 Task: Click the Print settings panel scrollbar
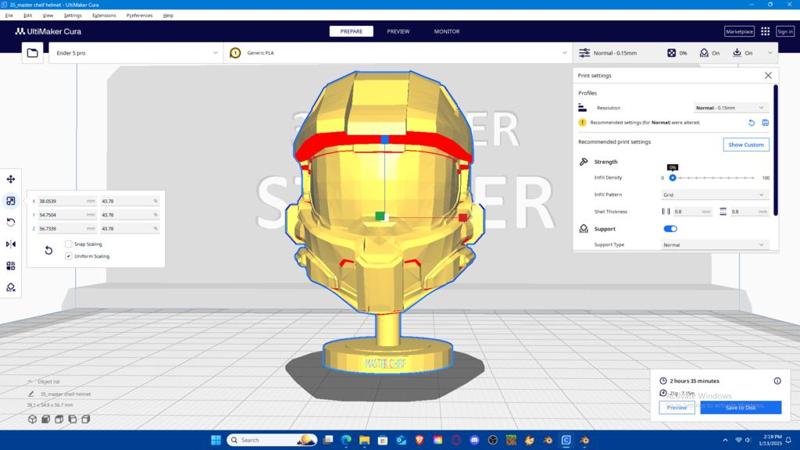pos(776,151)
